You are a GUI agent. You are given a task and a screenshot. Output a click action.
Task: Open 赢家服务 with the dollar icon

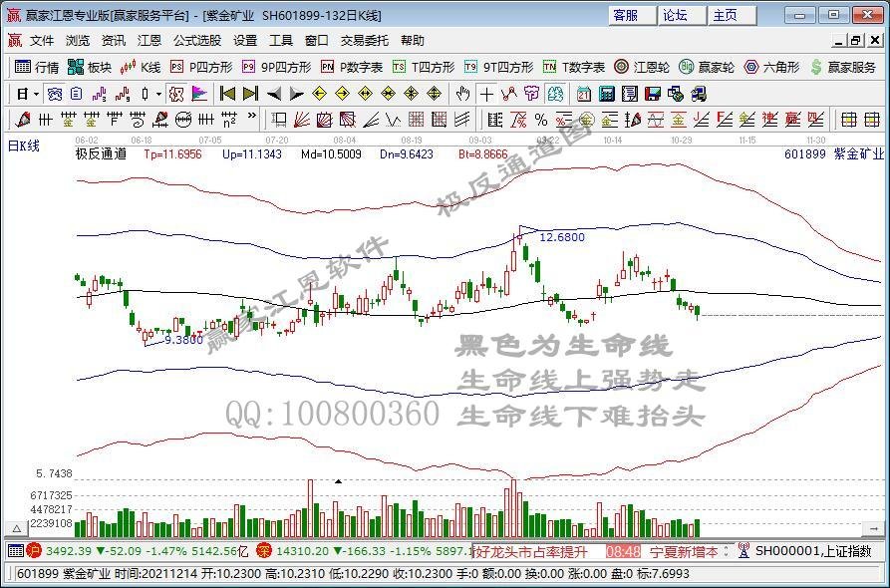point(843,68)
